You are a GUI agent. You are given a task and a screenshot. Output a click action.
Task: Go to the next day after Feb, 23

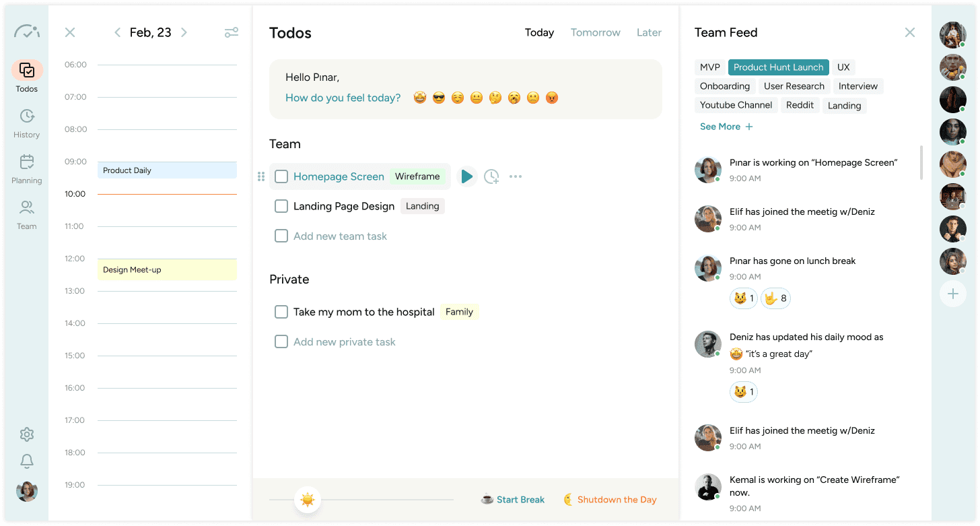pos(184,32)
